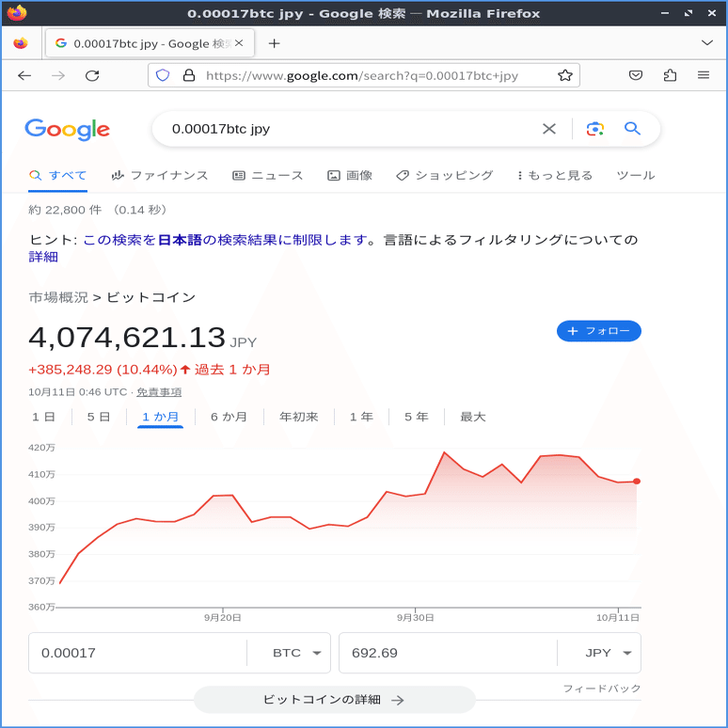Screen dimensions: 728x728
Task: Click the Google logo
Action: point(68,130)
